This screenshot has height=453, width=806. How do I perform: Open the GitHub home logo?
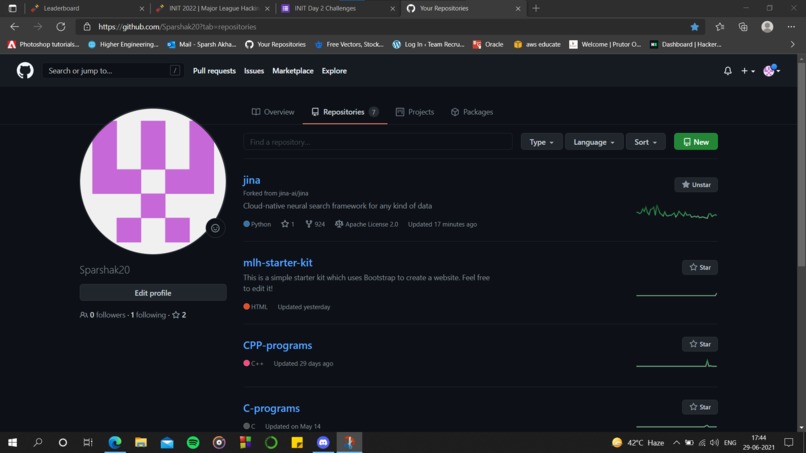click(x=25, y=70)
